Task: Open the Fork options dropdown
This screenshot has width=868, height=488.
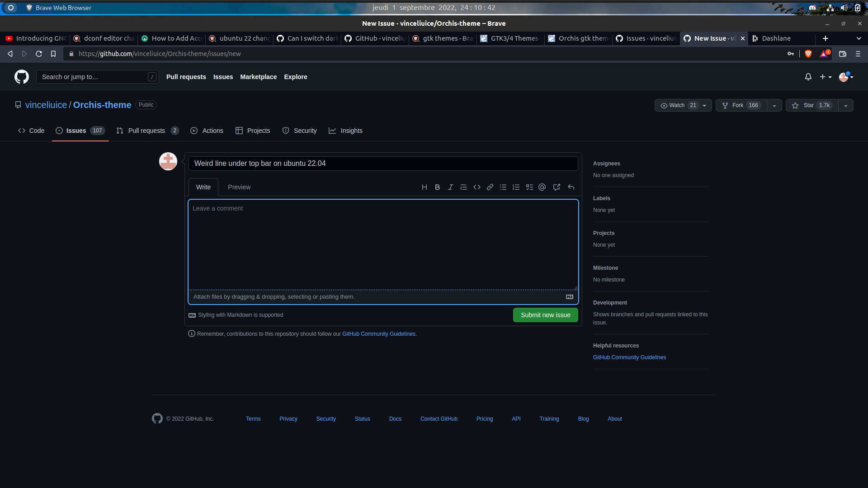Action: pos(774,105)
